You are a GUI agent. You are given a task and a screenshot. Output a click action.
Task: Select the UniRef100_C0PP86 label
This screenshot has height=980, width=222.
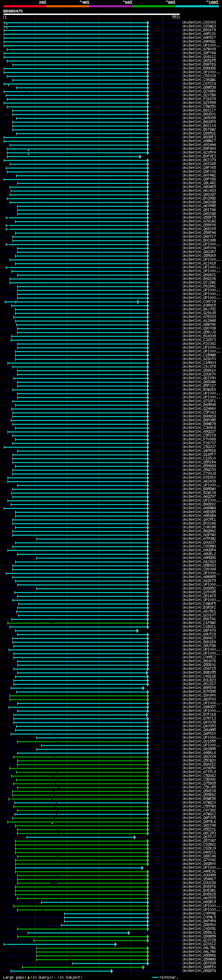199,913
